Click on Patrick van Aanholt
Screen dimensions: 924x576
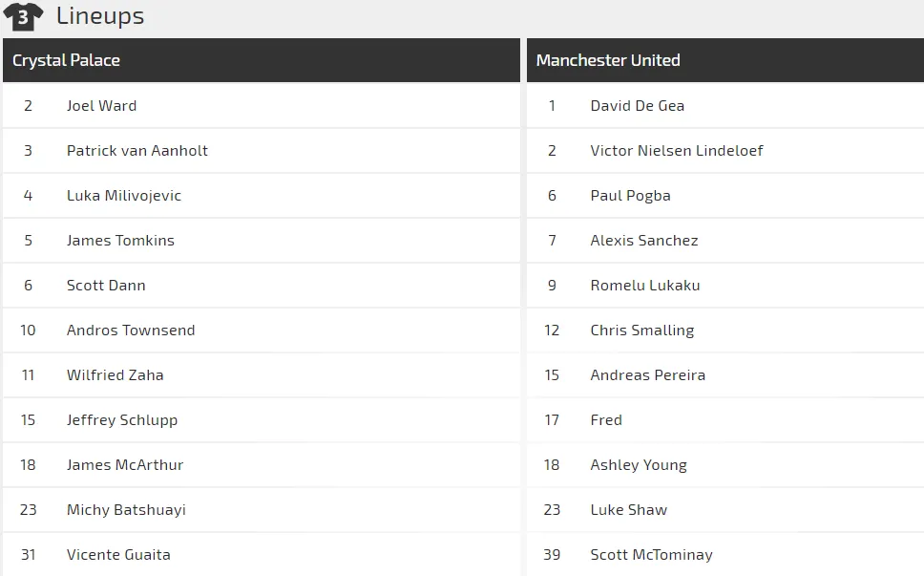click(x=136, y=151)
